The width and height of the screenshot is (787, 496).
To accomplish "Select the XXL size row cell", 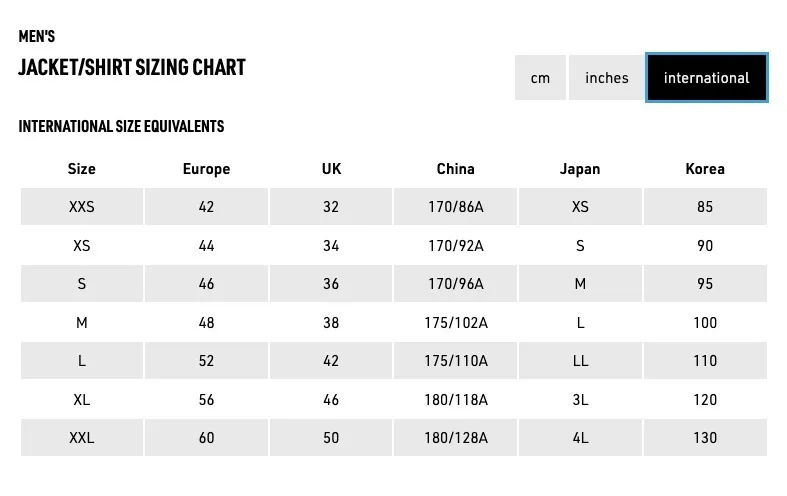I will (x=82, y=437).
